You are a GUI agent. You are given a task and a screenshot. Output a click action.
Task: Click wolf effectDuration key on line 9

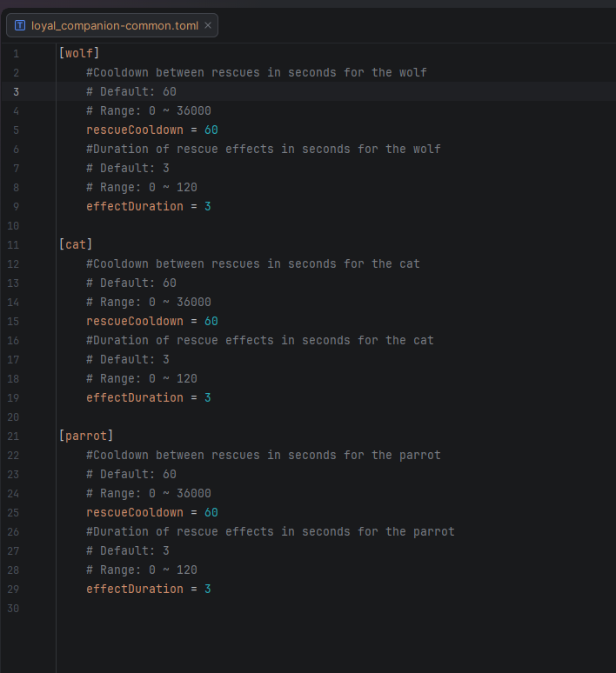[135, 206]
